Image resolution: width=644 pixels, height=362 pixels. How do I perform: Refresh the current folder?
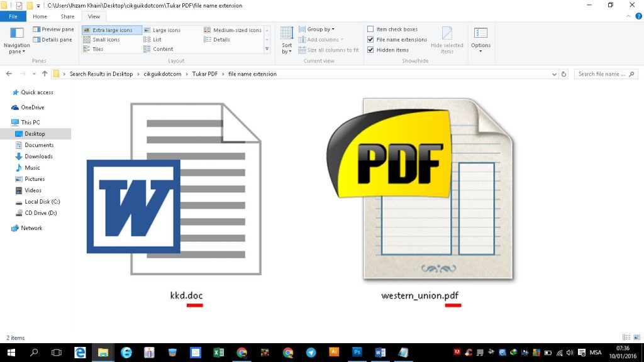click(564, 74)
